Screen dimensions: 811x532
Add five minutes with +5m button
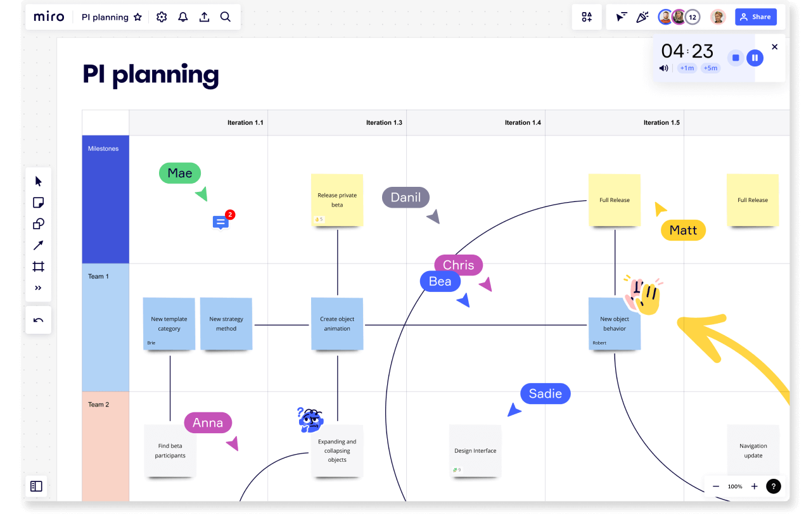[x=710, y=68]
